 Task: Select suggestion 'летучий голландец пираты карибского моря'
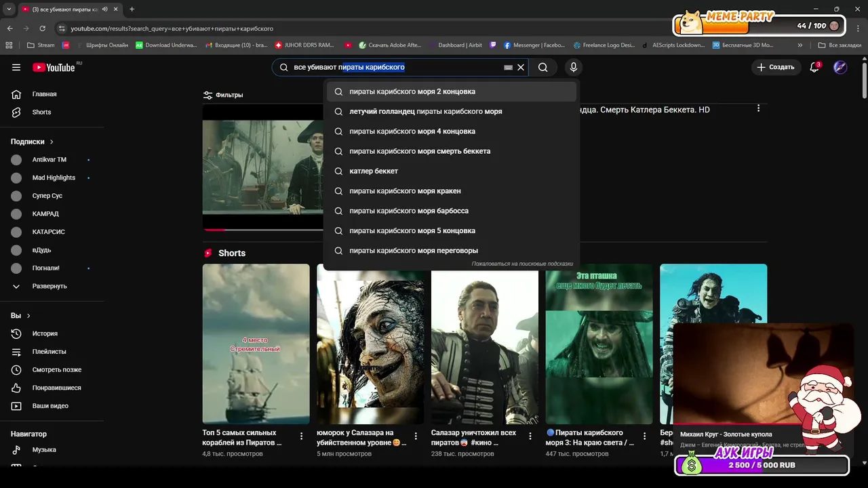452,111
